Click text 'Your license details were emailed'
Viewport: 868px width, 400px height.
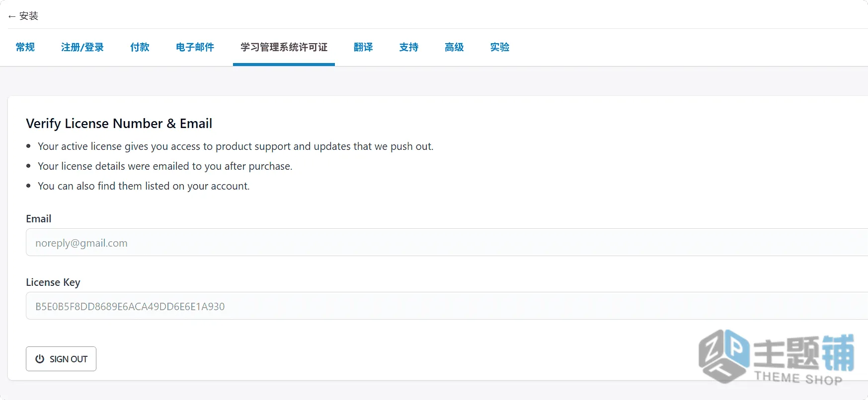[114, 166]
